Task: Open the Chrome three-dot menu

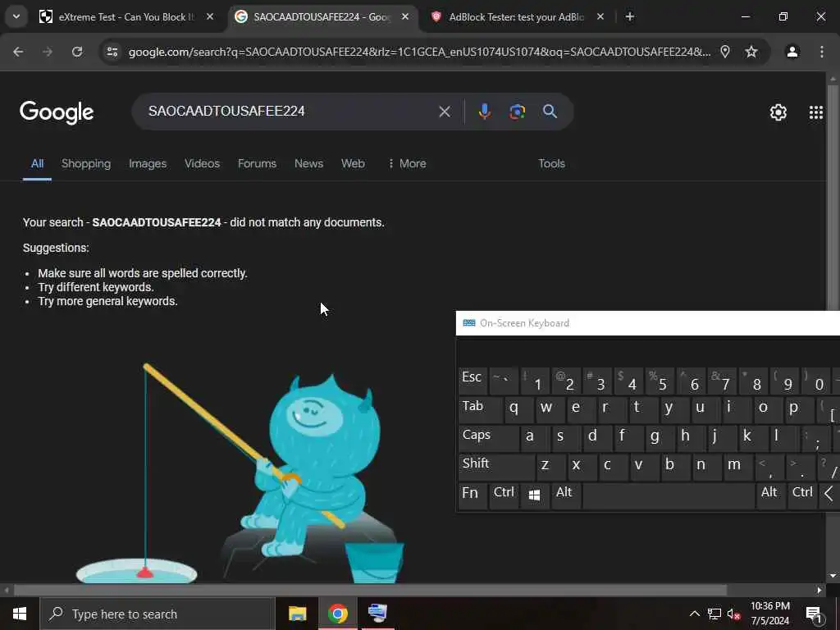Action: pyautogui.click(x=821, y=52)
